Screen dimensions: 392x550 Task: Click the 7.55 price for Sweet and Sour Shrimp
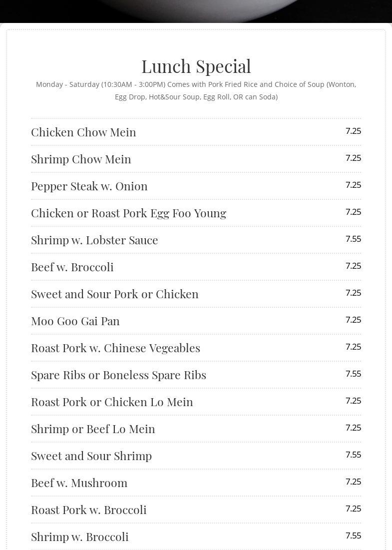pos(353,455)
